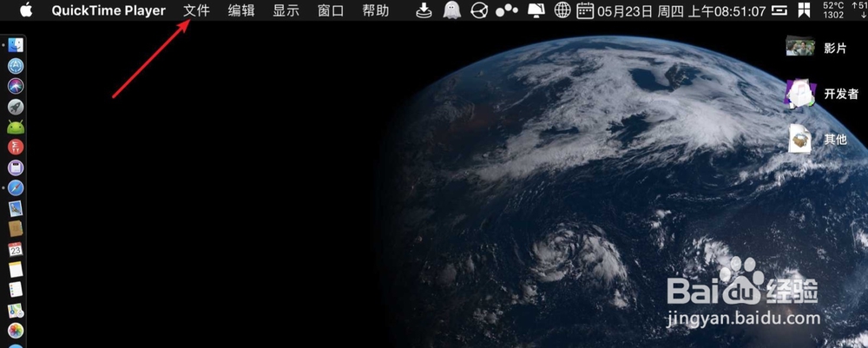868x348 pixels.
Task: Open Photos from the dock
Action: [16, 331]
